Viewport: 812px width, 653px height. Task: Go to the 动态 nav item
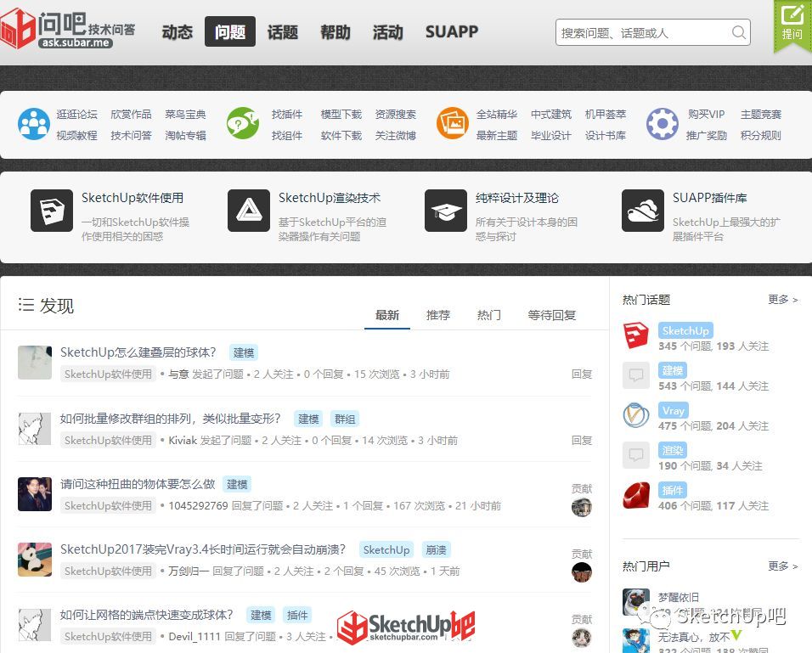point(178,32)
